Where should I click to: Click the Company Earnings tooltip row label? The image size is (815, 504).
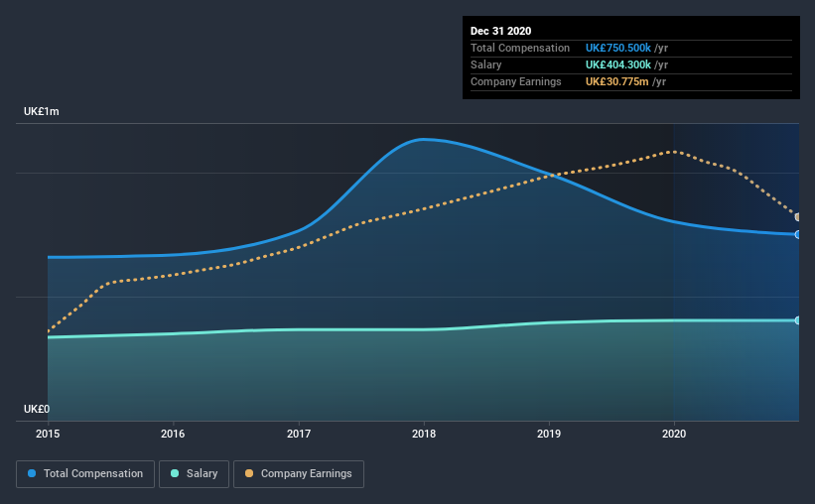515,81
